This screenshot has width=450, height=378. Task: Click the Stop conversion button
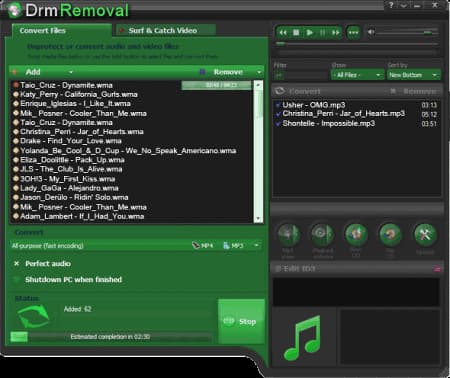coord(241,321)
